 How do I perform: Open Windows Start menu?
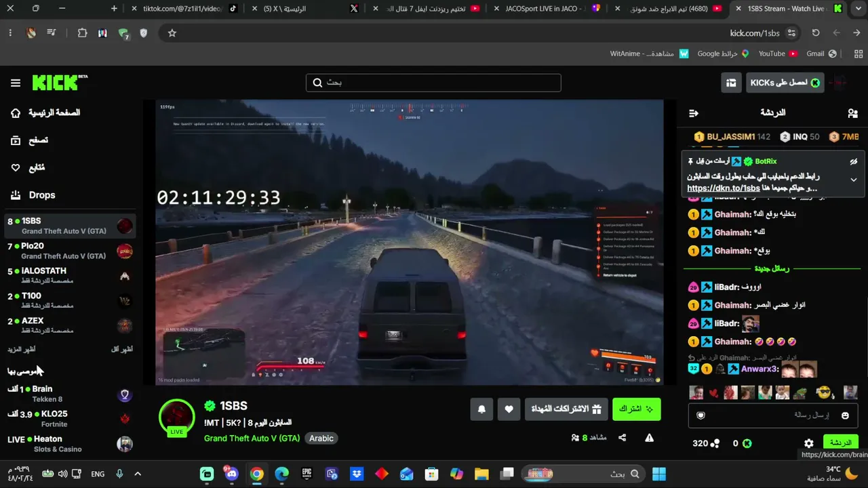(658, 474)
